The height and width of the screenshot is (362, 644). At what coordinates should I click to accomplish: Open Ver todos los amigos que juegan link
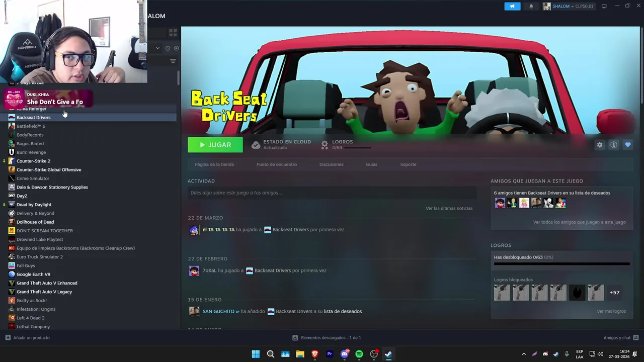(x=580, y=222)
